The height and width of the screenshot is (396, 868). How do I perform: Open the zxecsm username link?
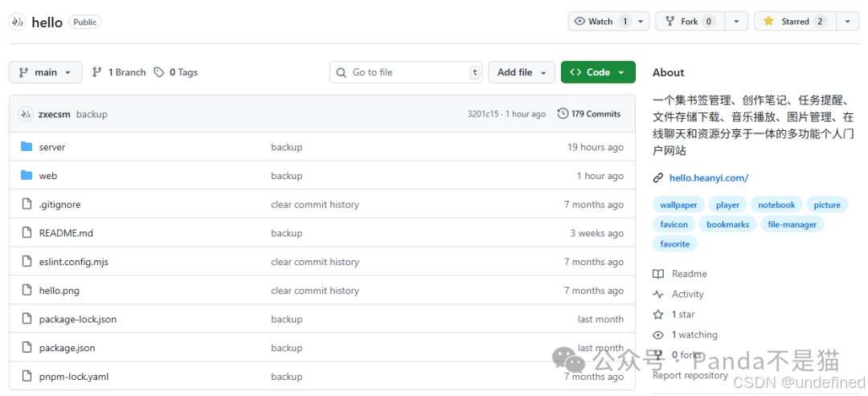[55, 115]
